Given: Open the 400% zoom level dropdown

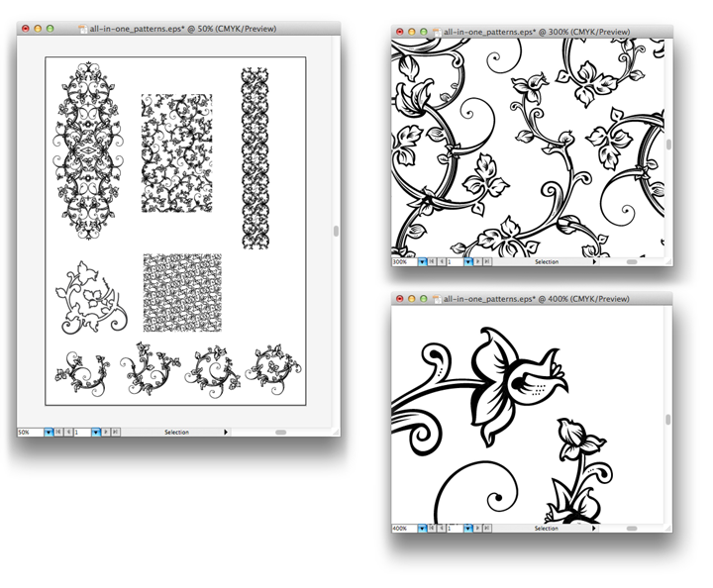Looking at the screenshot, I should tap(422, 529).
